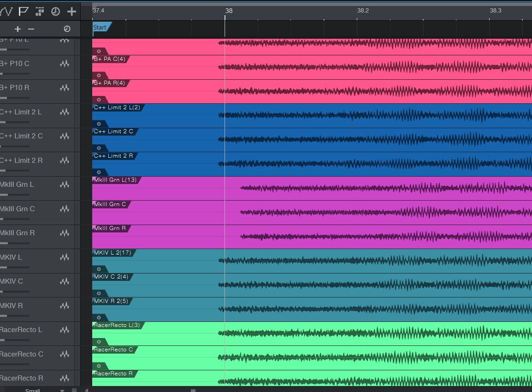Click the waveform icon on MKIV L track
Viewport: 532px width, 392px height.
point(65,257)
